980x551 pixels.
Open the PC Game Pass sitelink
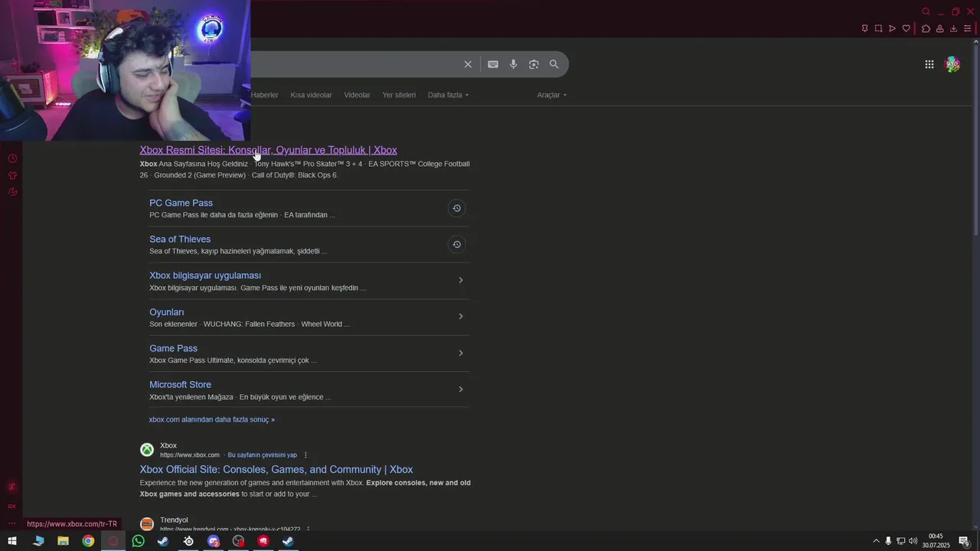(x=181, y=203)
